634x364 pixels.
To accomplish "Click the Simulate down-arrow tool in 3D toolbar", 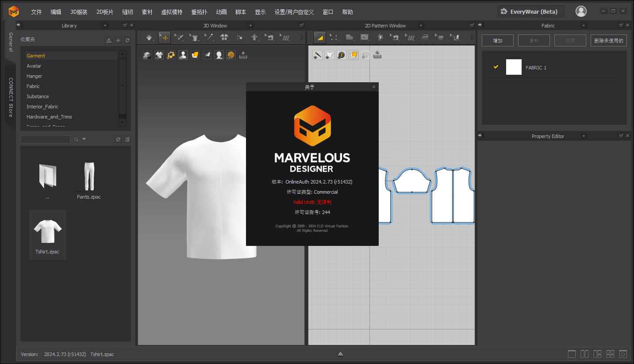I will [x=149, y=38].
